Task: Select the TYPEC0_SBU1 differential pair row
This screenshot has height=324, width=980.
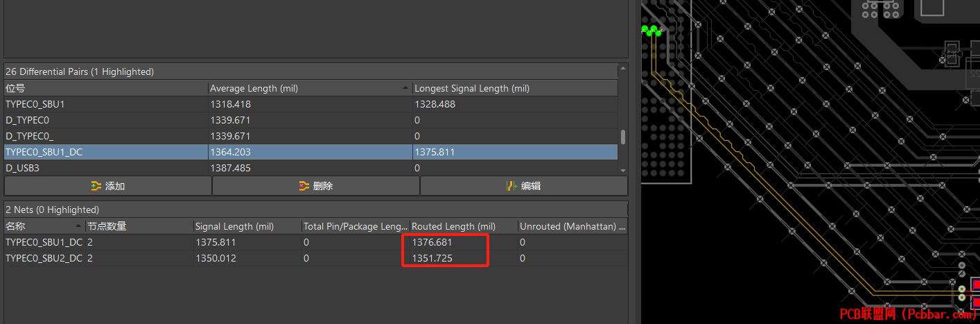Action: (x=311, y=104)
